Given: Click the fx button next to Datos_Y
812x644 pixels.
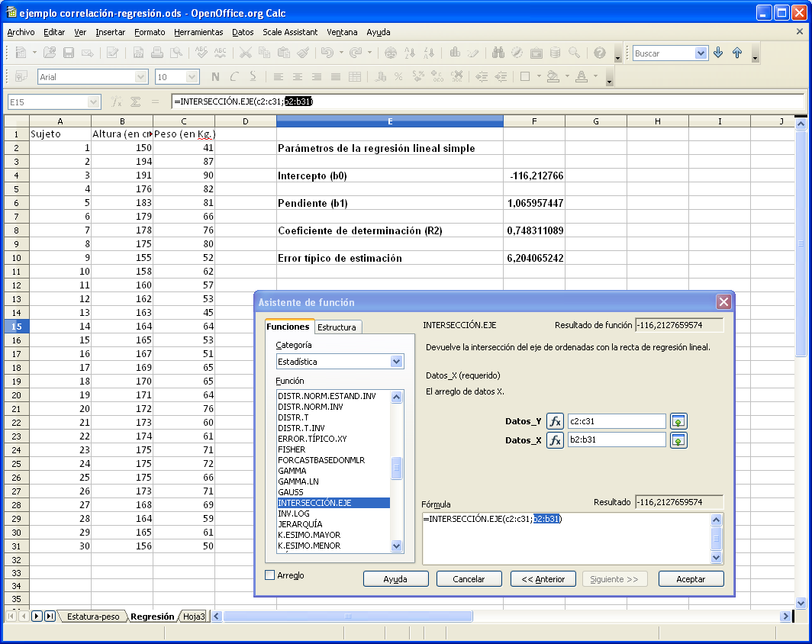Looking at the screenshot, I should point(555,421).
